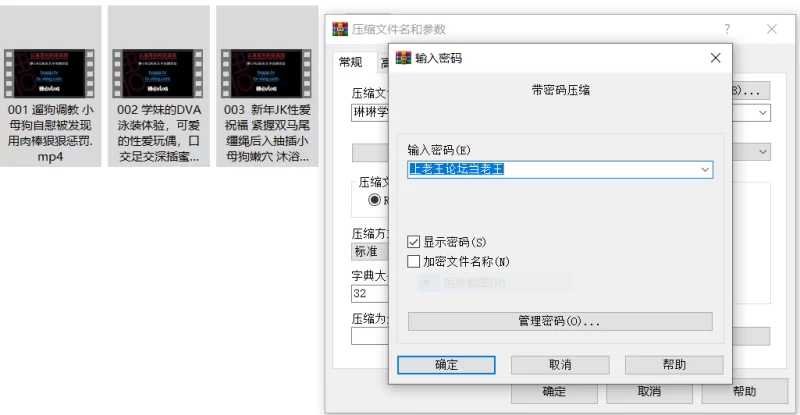Image resolution: width=800 pixels, height=415 pixels.
Task: Select the 002 video file thumbnail
Action: [158, 73]
